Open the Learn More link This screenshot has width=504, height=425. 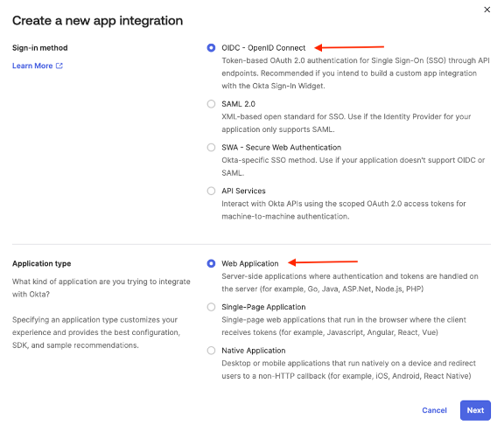pyautogui.click(x=32, y=66)
